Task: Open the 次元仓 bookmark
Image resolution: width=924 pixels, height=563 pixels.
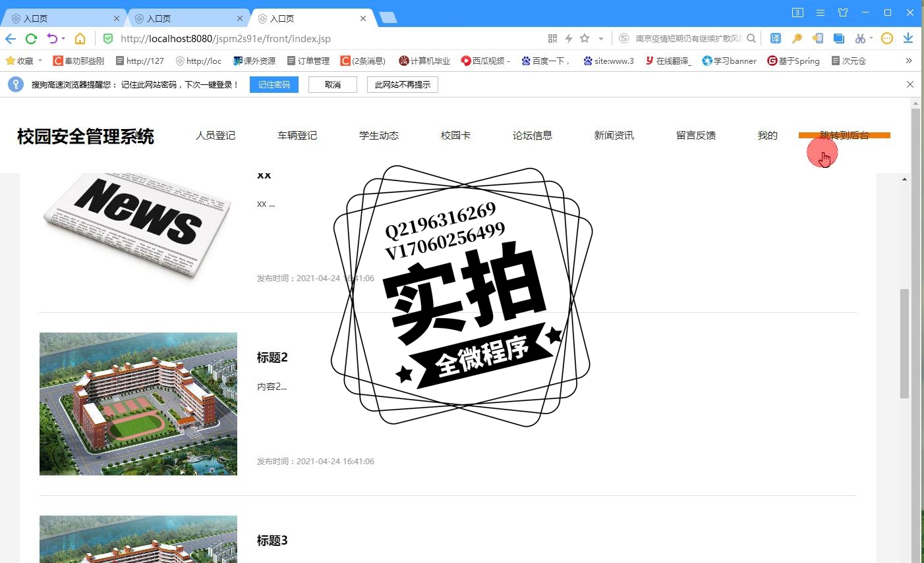Action: [x=849, y=61]
